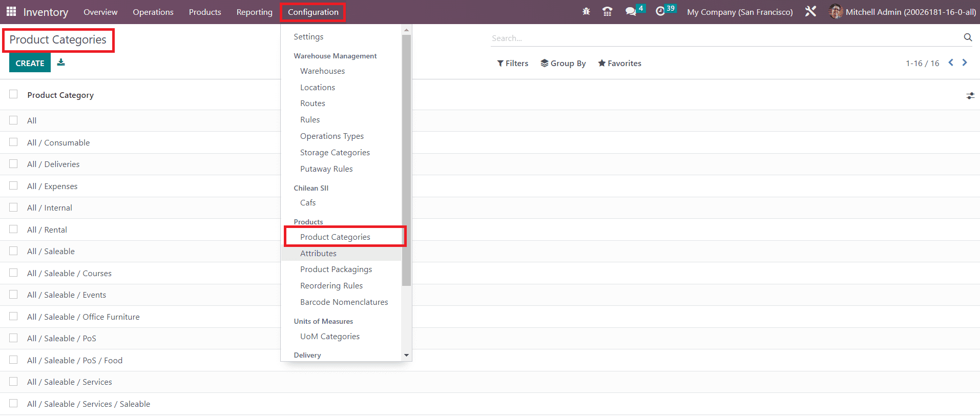Open the optional columns adjust icon

click(970, 96)
